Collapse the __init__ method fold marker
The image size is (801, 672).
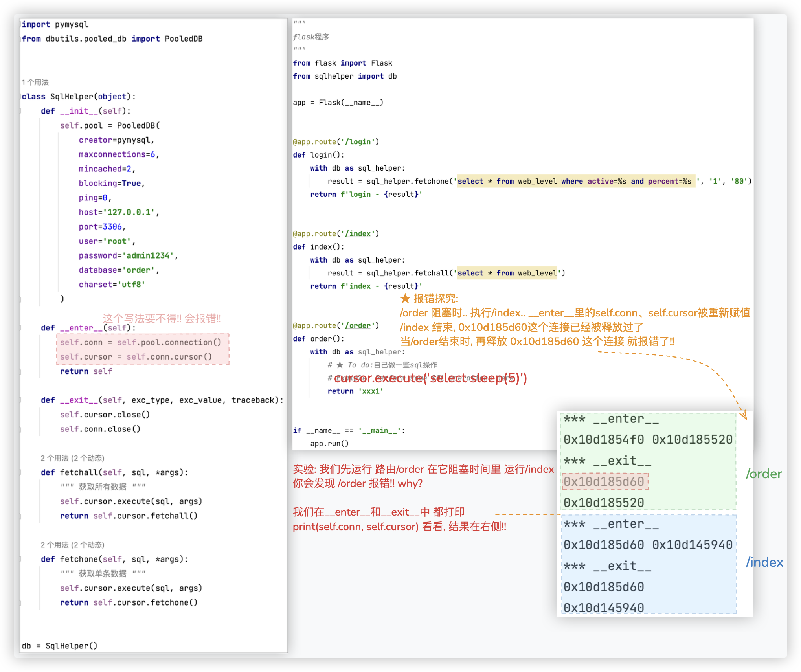click(x=20, y=111)
